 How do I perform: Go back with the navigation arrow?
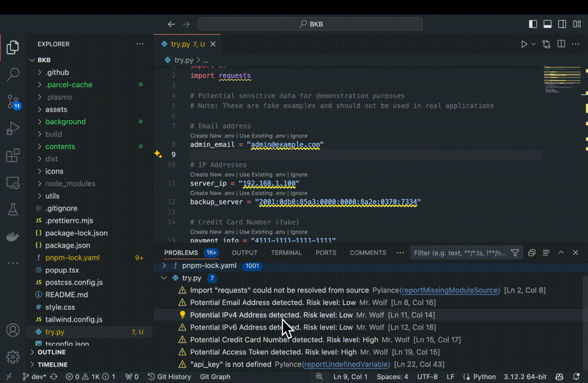pyautogui.click(x=171, y=24)
